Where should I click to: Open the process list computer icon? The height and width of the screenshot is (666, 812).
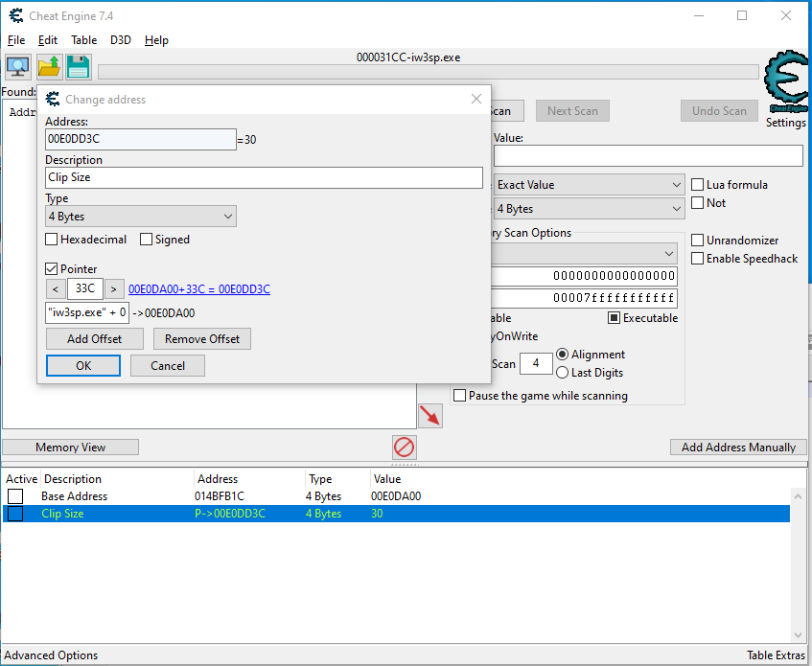click(x=18, y=67)
